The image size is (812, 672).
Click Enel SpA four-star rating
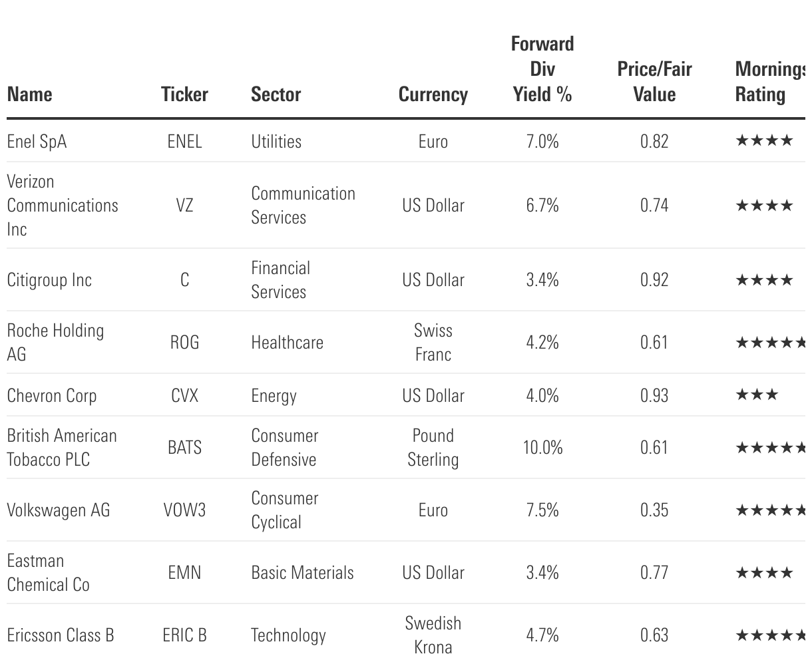pyautogui.click(x=764, y=140)
